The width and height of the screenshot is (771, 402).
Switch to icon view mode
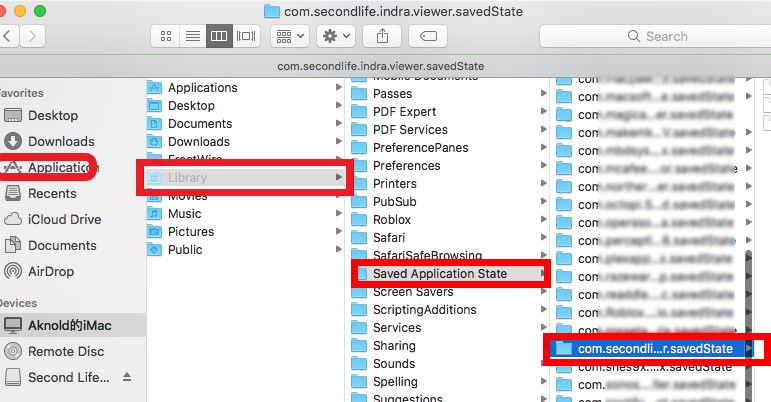click(x=166, y=36)
